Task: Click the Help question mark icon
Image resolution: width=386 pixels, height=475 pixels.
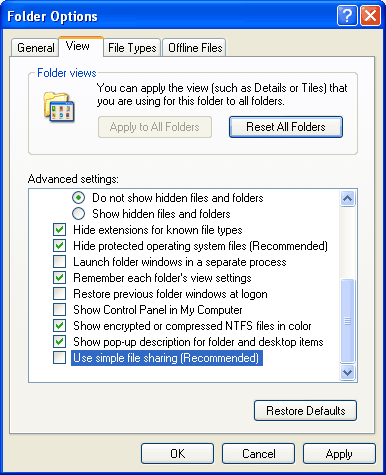Action: coord(347,15)
